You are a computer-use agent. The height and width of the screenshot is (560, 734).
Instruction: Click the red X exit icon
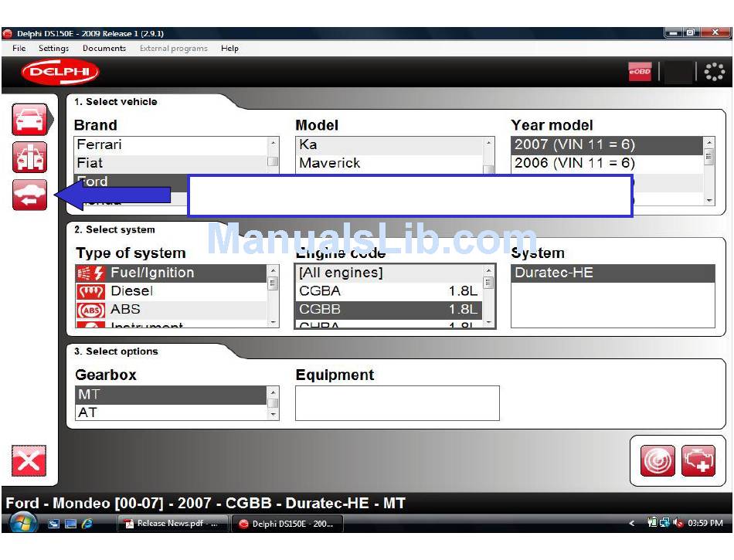tap(29, 461)
